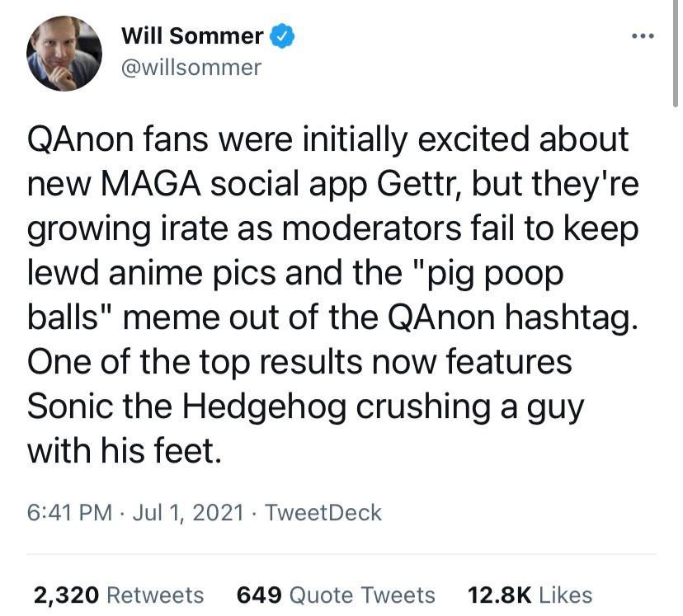Open the 649 Quote Tweets list
Image resolution: width=683 pixels, height=616 pixels.
coord(335,595)
